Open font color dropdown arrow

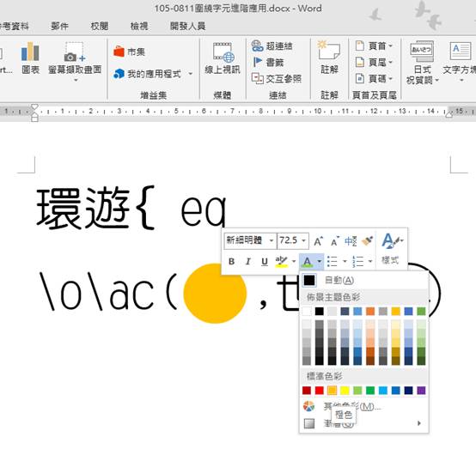click(320, 262)
